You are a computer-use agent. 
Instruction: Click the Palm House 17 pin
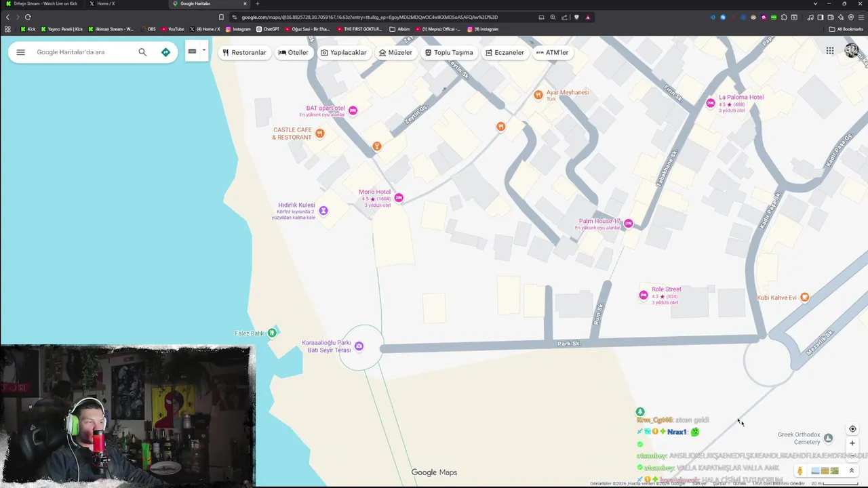click(x=629, y=224)
